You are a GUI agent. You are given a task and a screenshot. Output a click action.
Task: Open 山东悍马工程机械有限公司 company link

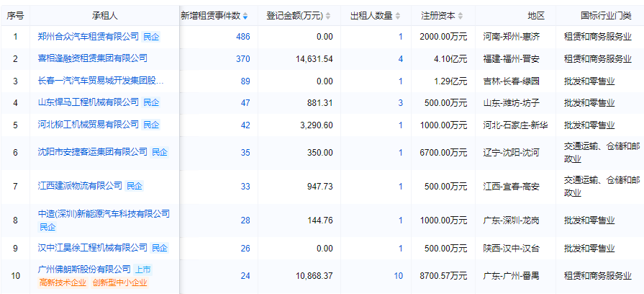[x=89, y=102]
